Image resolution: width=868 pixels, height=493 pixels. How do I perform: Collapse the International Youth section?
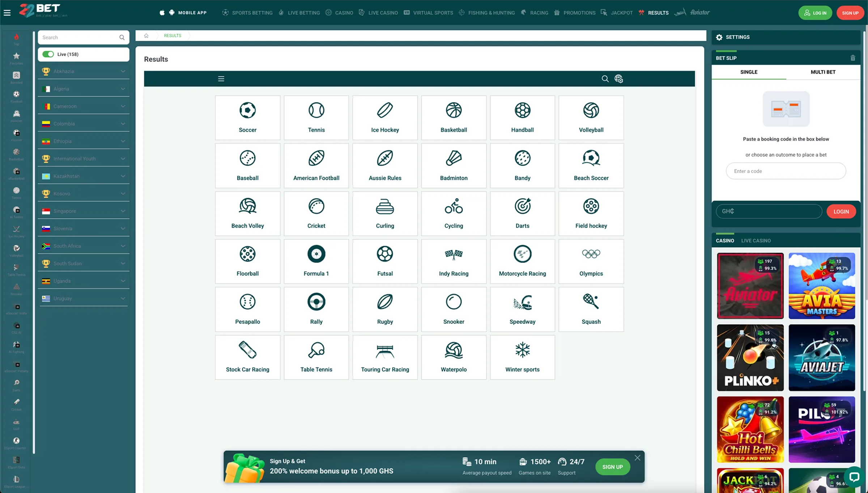[x=84, y=158]
